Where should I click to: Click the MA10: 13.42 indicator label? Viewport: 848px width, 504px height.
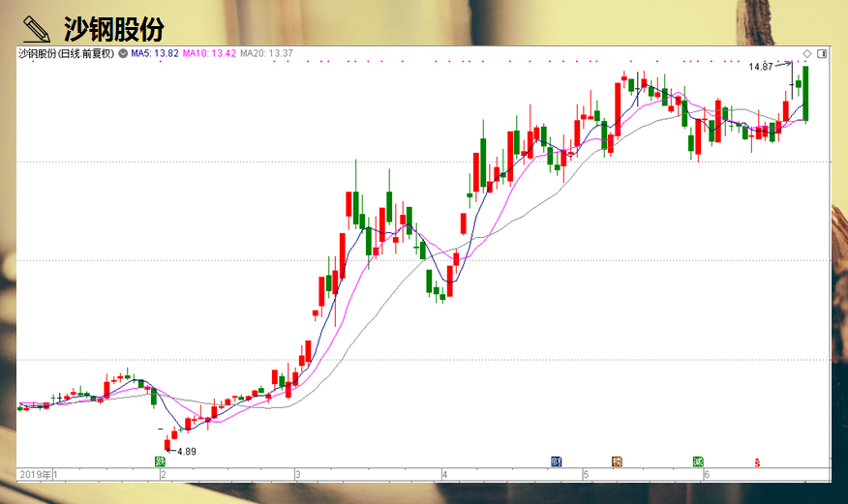(209, 53)
